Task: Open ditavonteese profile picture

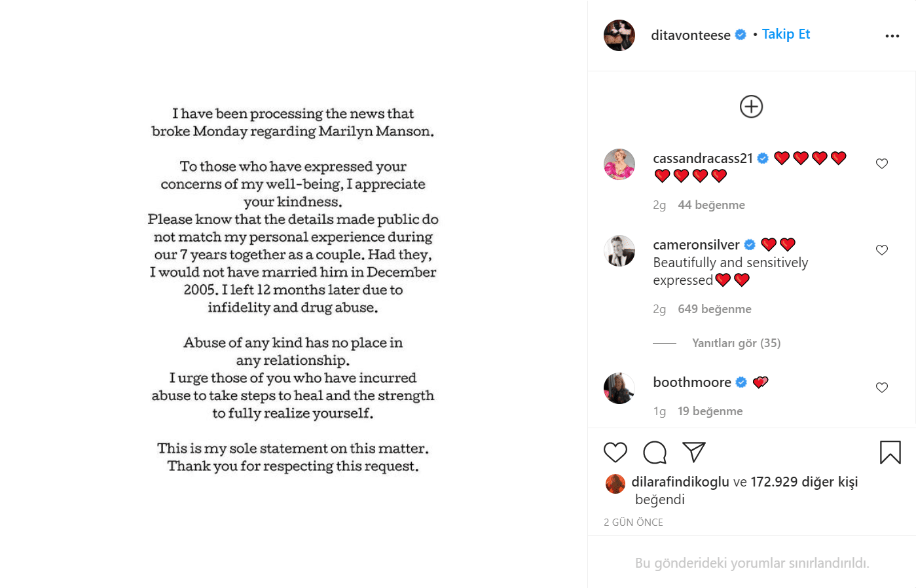Action: 619,35
